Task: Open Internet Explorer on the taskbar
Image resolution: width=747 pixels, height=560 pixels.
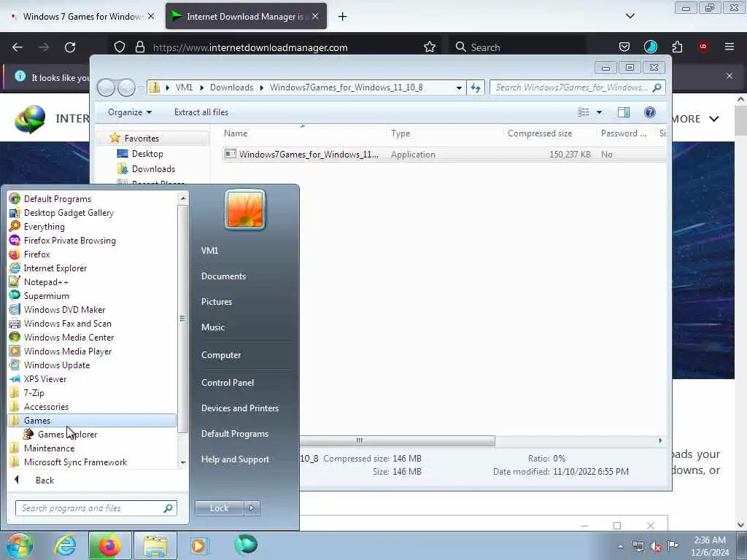Action: coord(65,545)
